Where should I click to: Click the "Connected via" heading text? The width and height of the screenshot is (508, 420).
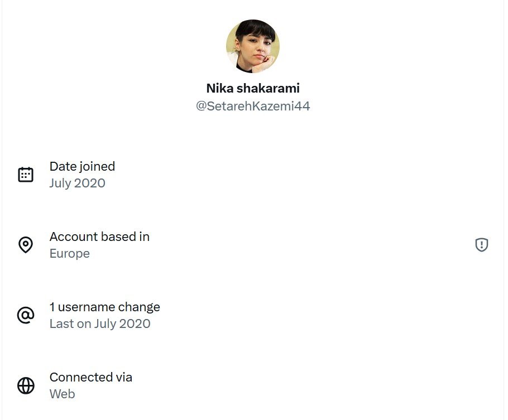[90, 377]
